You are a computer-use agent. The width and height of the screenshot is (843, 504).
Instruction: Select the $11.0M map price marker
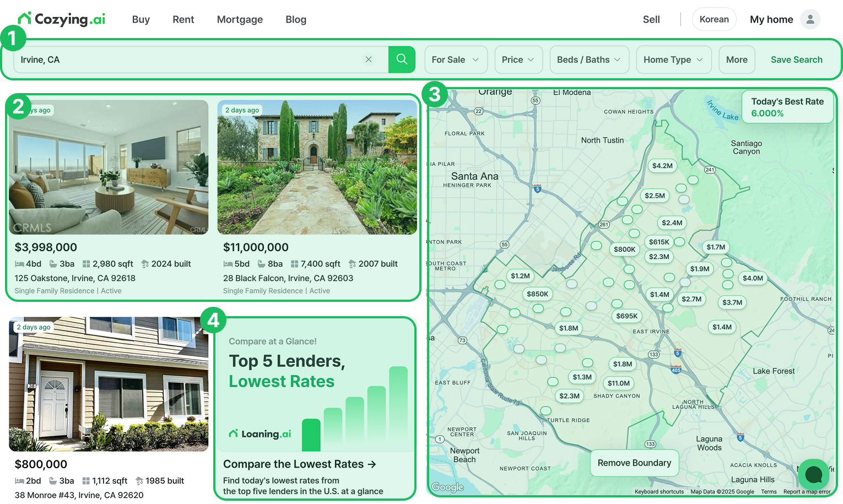(618, 383)
